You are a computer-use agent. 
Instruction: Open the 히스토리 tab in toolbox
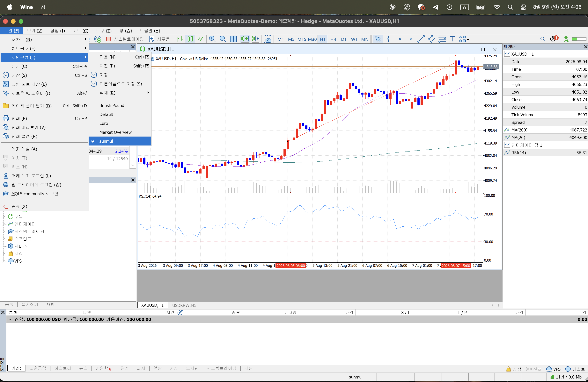click(62, 368)
